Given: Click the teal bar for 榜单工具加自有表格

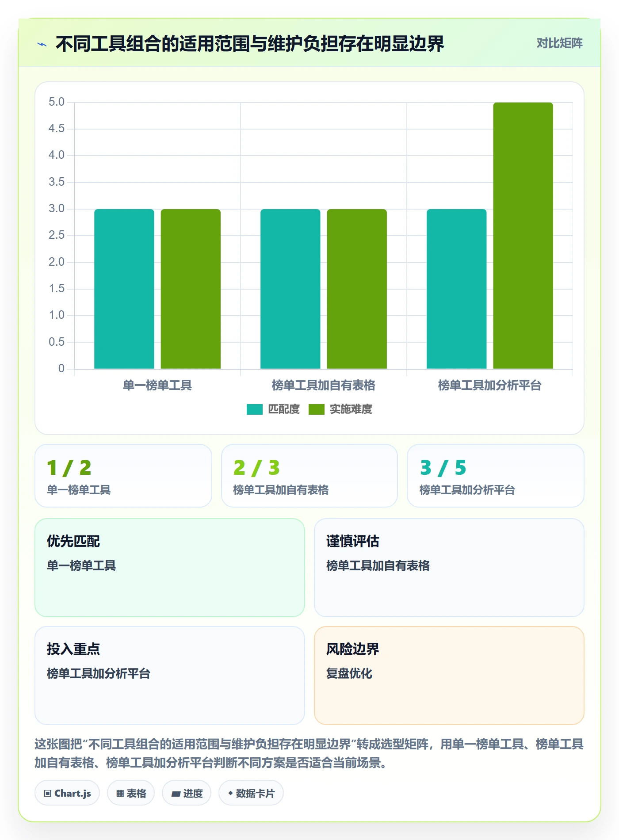Looking at the screenshot, I should [290, 289].
